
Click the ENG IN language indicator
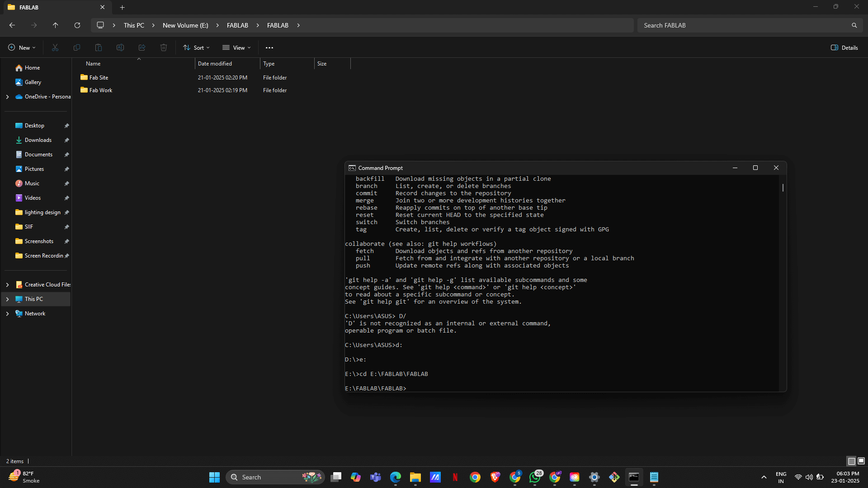pyautogui.click(x=781, y=477)
